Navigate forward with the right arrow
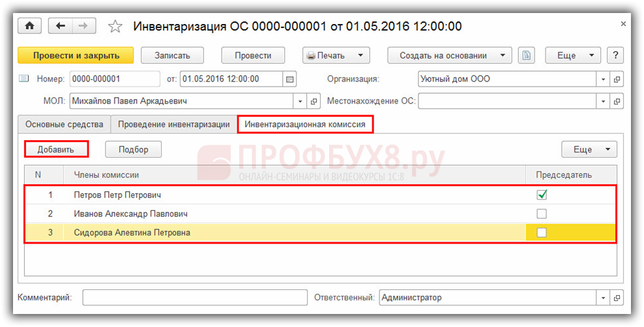Image resolution: width=644 pixels, height=327 pixels. [84, 26]
